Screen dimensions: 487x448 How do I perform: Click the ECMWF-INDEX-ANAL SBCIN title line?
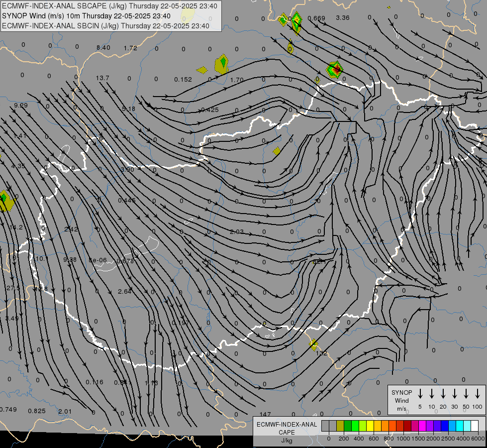(x=105, y=26)
